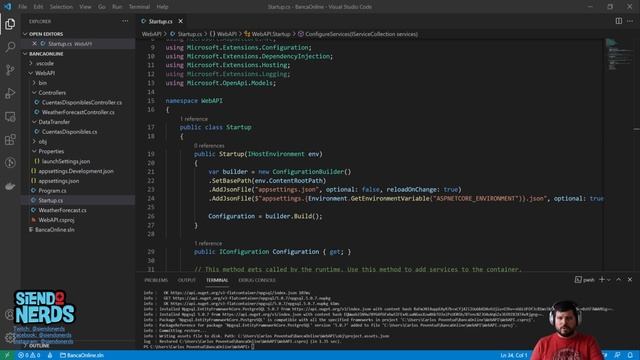Open the terminal launch profile dropdown arrow

pos(609,280)
